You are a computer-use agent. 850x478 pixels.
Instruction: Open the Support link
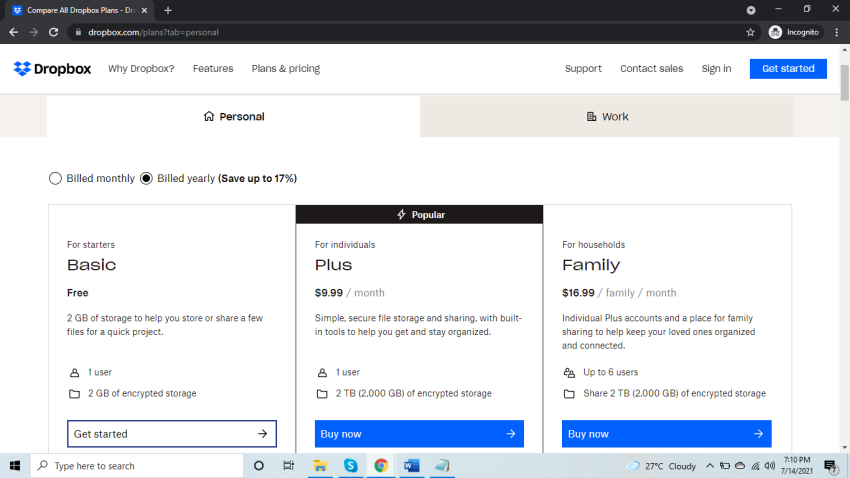(583, 69)
